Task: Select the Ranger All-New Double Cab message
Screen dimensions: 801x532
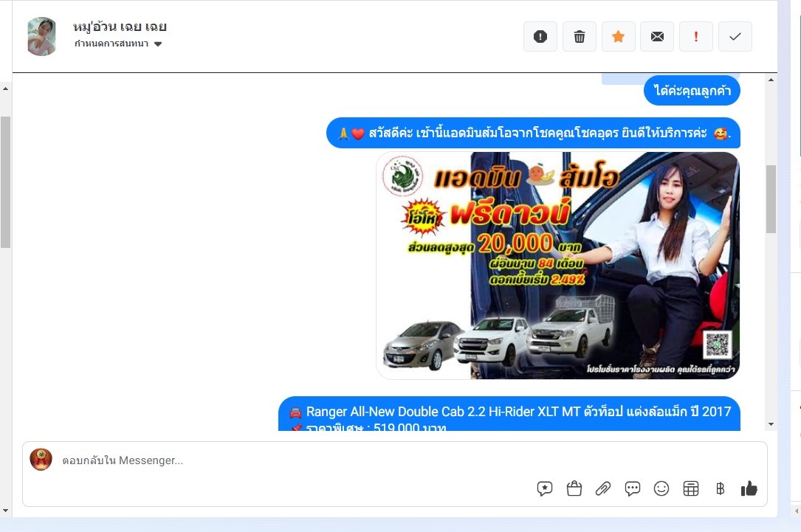Action: point(509,414)
